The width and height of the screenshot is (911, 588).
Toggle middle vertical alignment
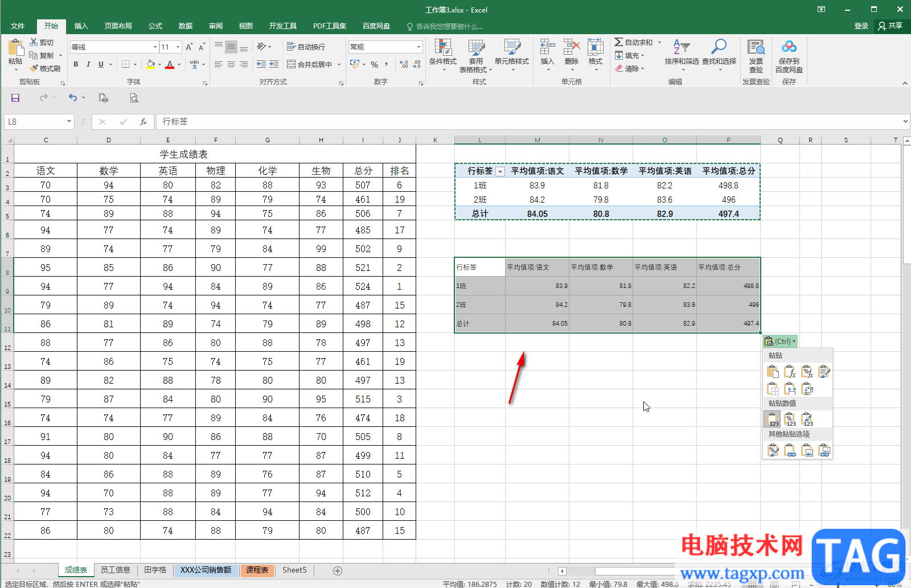coord(231,47)
